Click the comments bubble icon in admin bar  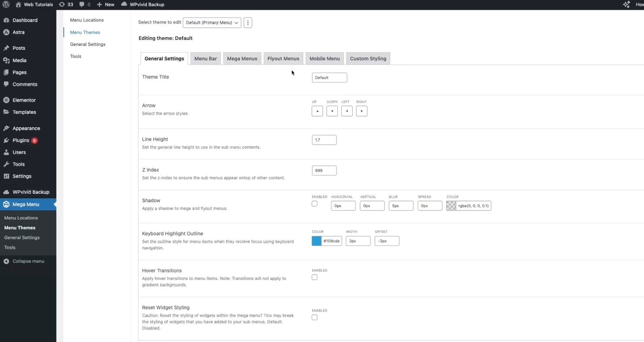(x=82, y=5)
